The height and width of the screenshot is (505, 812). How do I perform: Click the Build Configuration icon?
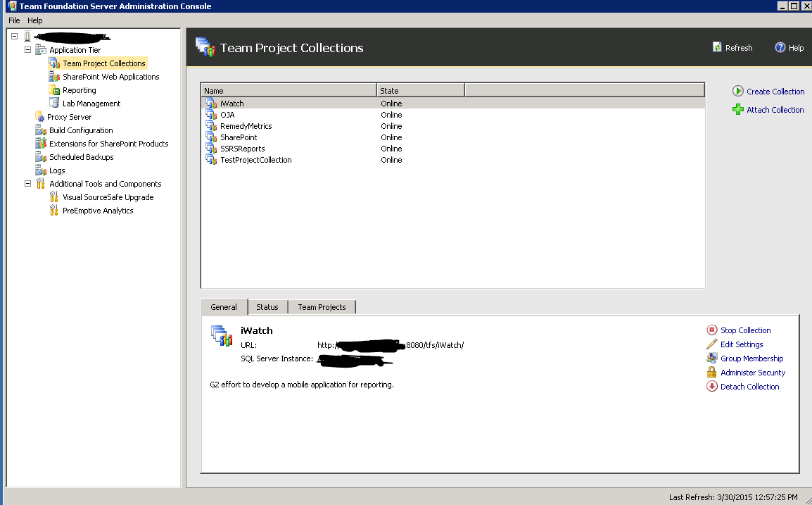point(41,130)
